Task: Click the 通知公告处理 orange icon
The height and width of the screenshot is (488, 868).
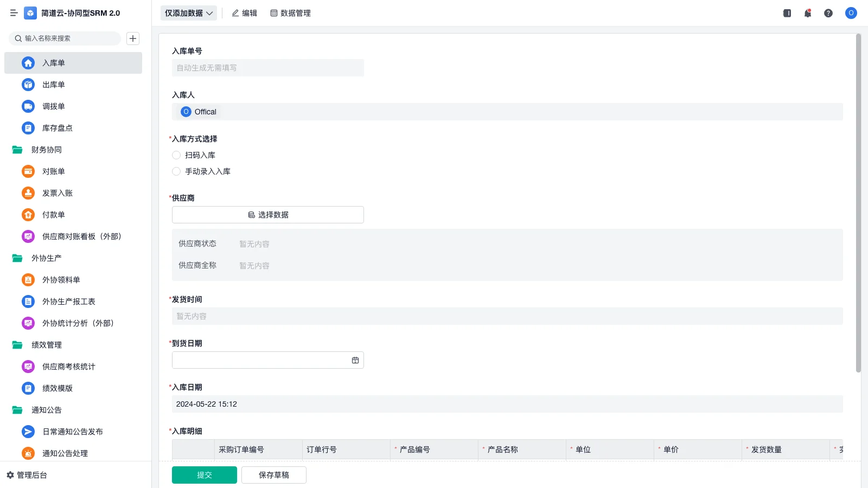Action: click(x=28, y=453)
